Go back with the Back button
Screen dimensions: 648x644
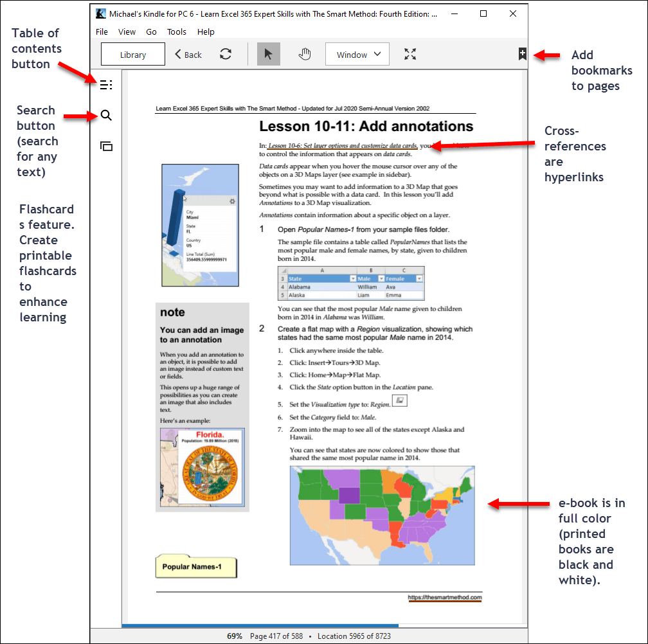188,55
